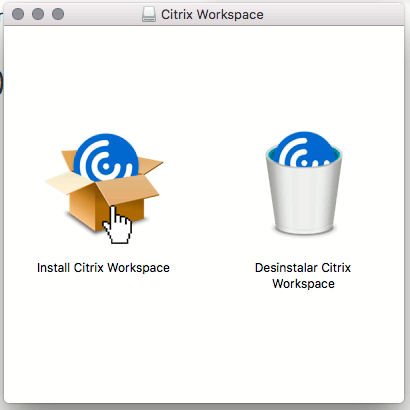Minimize the Citrix Workspace window
The height and width of the screenshot is (410, 410).
(x=38, y=14)
